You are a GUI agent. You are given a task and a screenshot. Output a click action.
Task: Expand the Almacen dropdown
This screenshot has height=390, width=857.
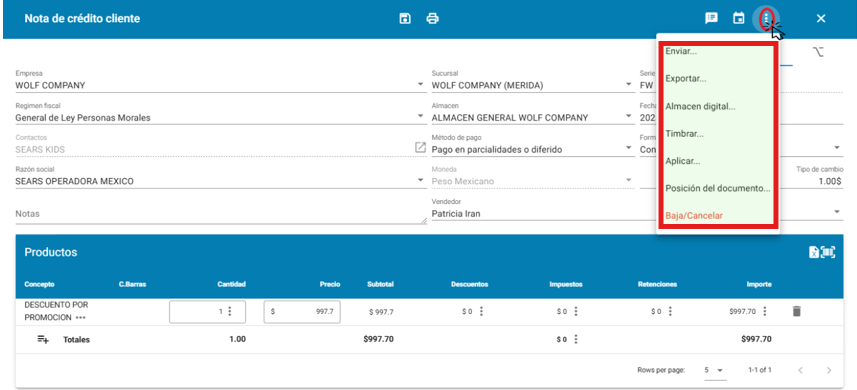[x=629, y=116]
